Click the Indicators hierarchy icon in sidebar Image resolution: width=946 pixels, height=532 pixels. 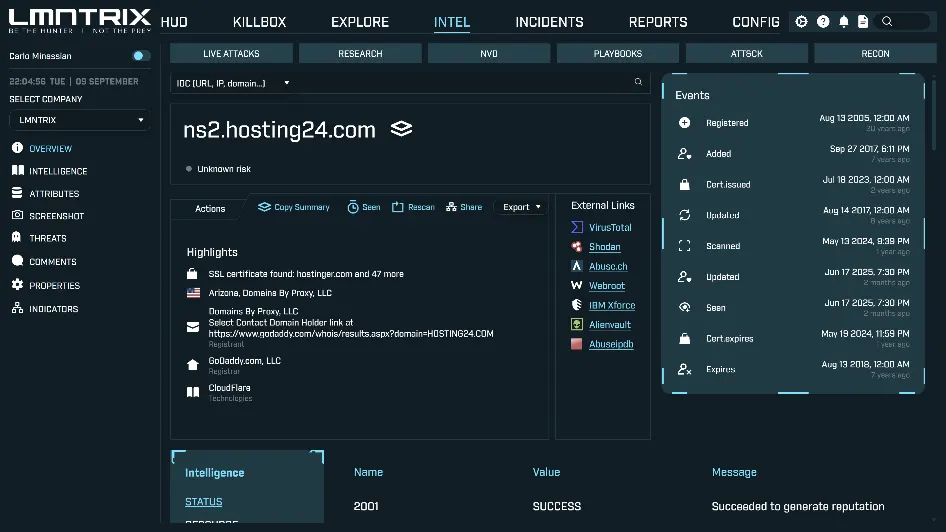(17, 308)
